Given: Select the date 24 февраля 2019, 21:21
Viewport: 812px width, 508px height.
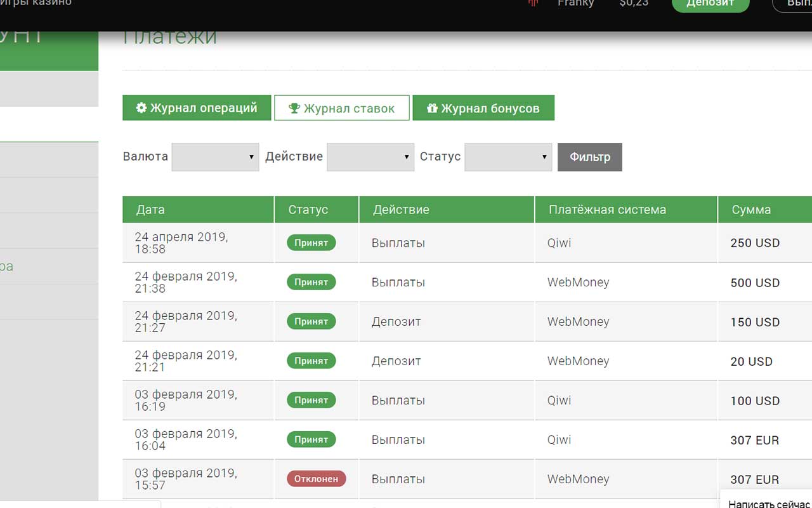Looking at the screenshot, I should (x=186, y=361).
